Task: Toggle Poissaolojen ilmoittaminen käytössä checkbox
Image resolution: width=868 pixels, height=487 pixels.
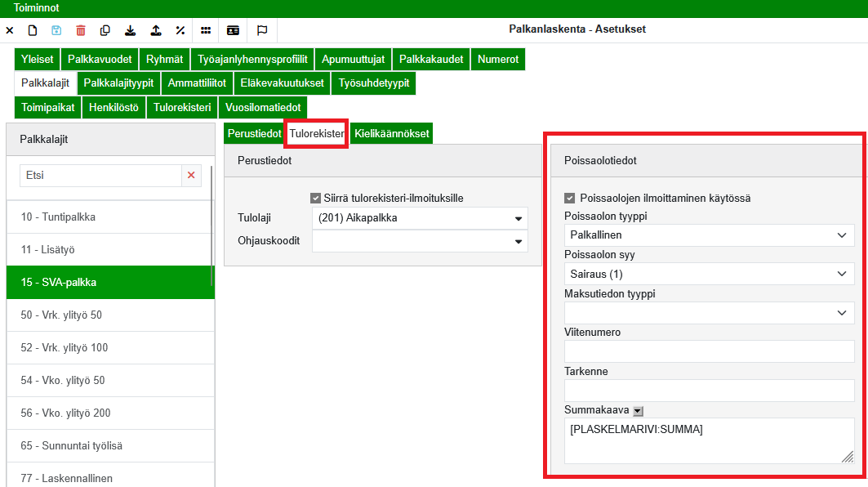Action: [x=570, y=198]
